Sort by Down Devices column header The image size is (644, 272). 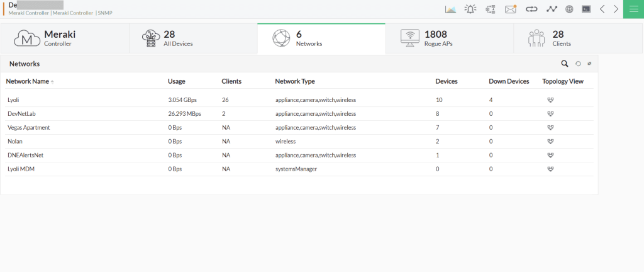509,81
